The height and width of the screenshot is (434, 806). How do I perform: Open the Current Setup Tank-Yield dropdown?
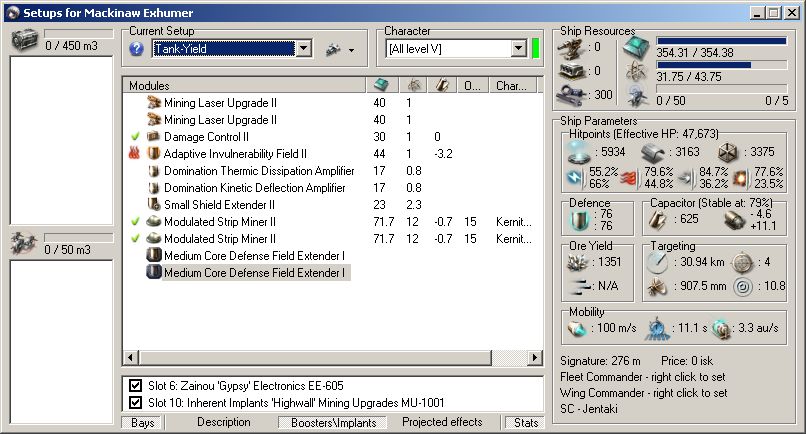click(x=304, y=49)
